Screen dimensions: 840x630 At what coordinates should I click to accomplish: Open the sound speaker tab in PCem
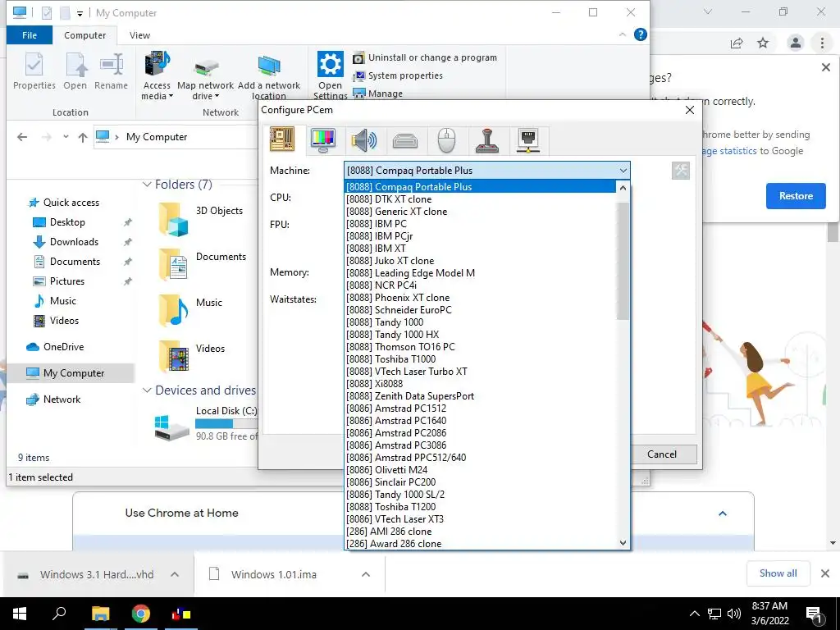[363, 140]
